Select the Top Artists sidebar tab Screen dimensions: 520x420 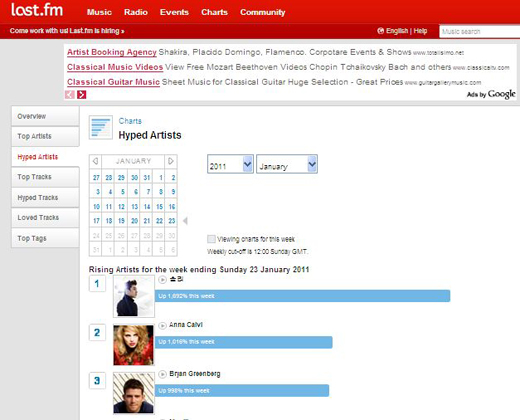45,136
